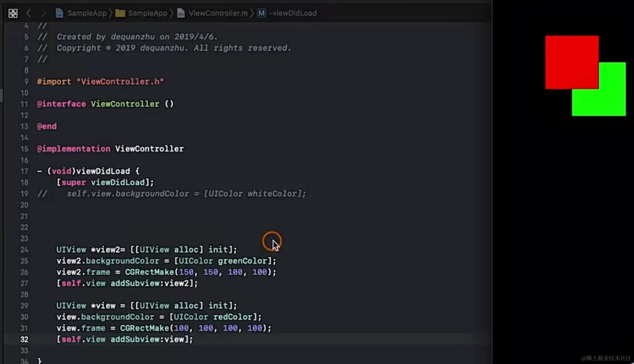Open the related items grid menu
This screenshot has width=634, height=364.
(13, 13)
